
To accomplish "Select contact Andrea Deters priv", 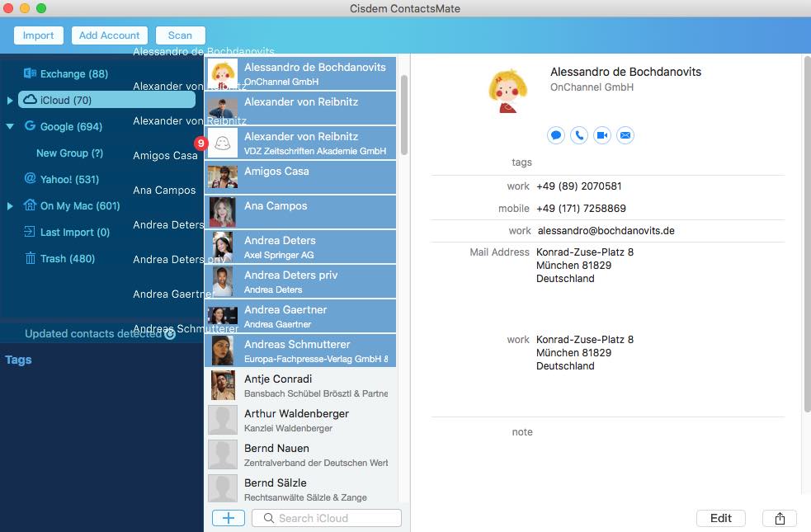I will point(300,281).
